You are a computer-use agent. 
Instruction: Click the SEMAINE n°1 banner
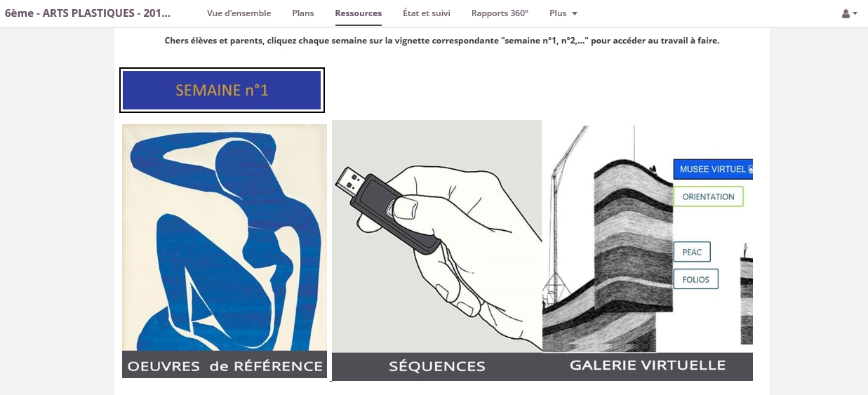pyautogui.click(x=222, y=91)
